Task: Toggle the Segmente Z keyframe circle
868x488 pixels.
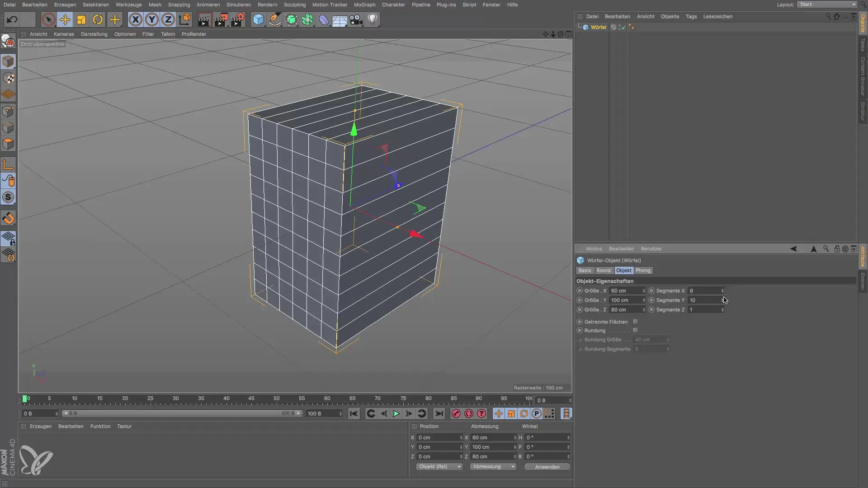Action: pos(651,310)
